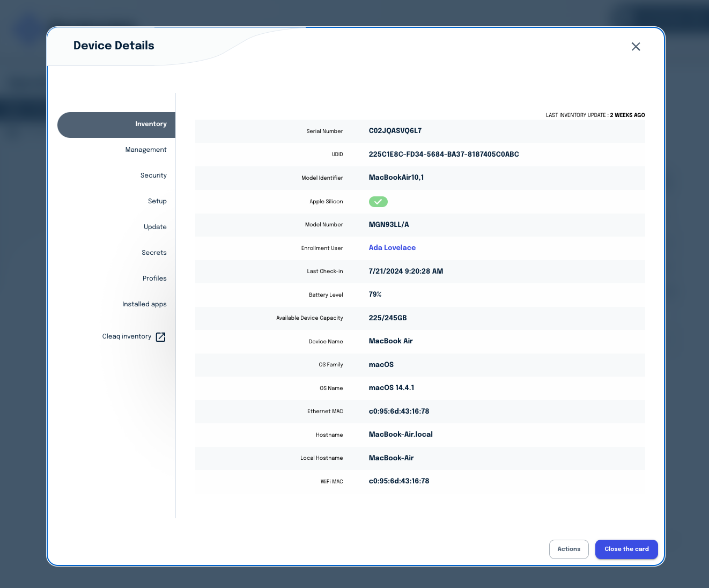Click the green Apple Silicon checkmark badge
The image size is (709, 588).
coord(378,202)
